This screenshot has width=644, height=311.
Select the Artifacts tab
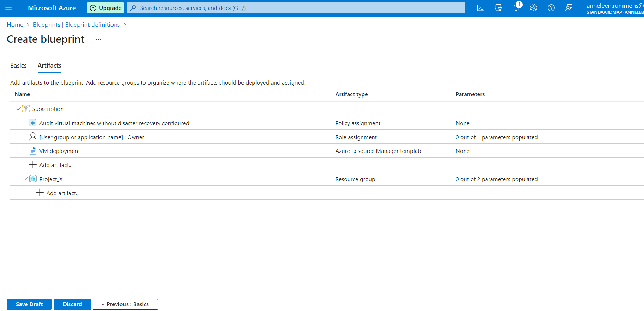pos(49,66)
